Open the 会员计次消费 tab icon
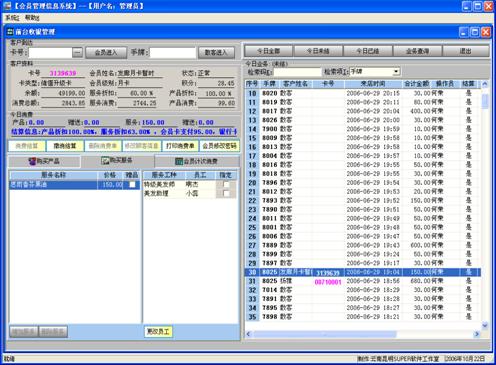 (179, 161)
